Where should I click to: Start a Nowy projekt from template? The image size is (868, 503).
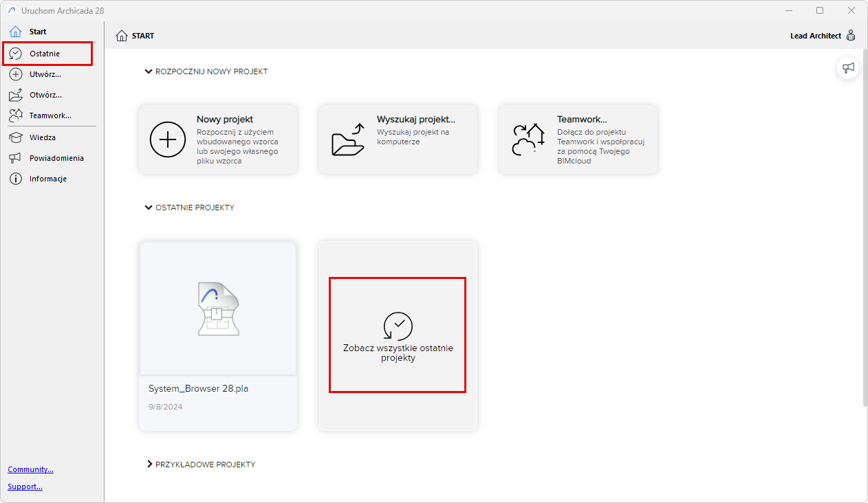tap(218, 139)
